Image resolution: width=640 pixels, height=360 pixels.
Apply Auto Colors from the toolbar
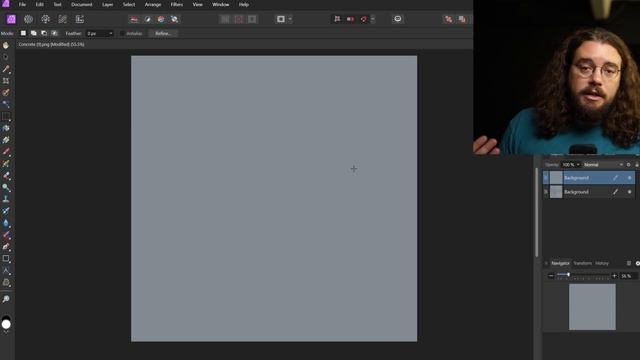(x=161, y=19)
